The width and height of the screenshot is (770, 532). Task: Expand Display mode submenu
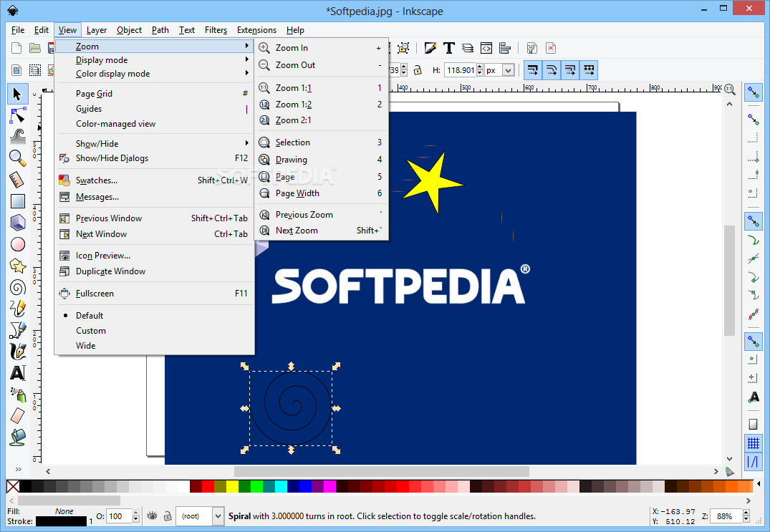point(154,60)
